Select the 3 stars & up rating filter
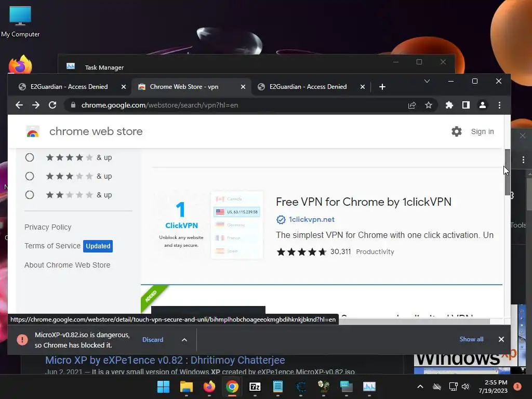Image resolution: width=532 pixels, height=399 pixels. (x=30, y=176)
